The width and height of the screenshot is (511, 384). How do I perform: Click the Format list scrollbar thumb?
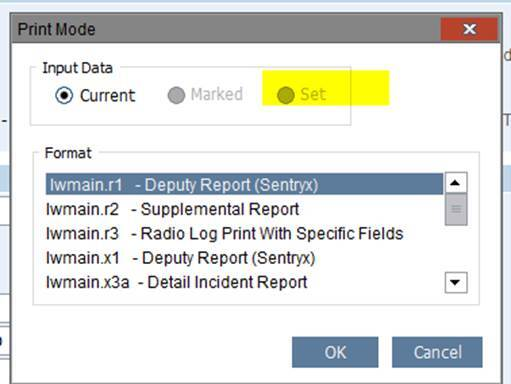click(x=456, y=209)
